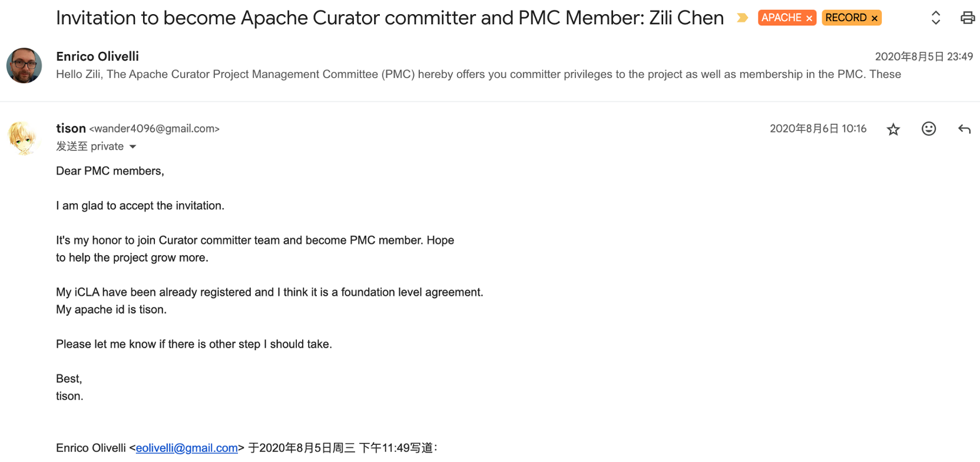Click the email subject title
Image resolution: width=980 pixels, height=462 pixels.
390,18
